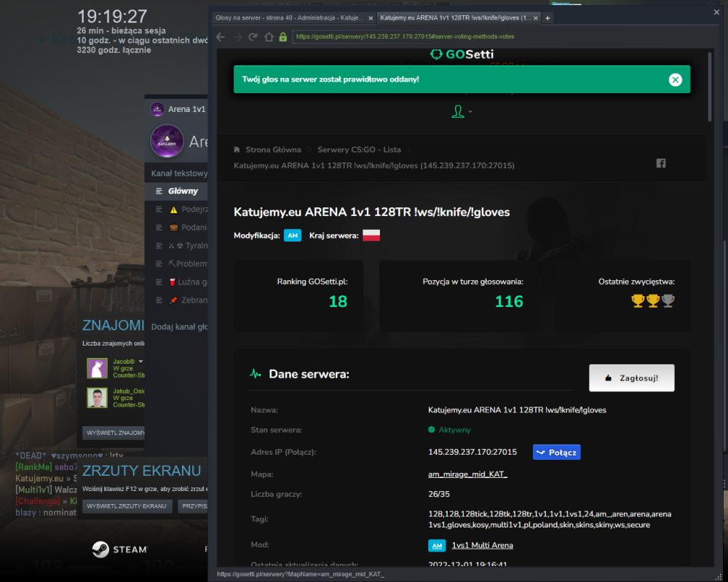Go to Strona Główna breadcrumb
The height and width of the screenshot is (582, 728).
tap(273, 149)
